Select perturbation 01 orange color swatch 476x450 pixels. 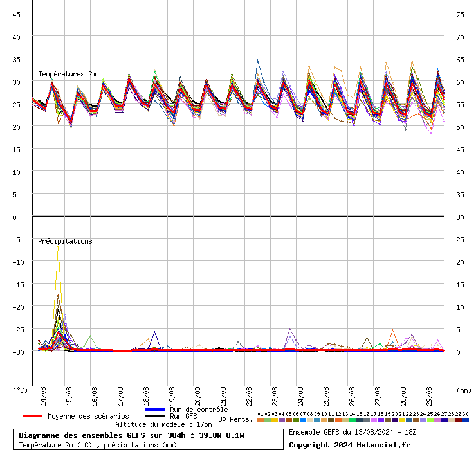point(261,420)
